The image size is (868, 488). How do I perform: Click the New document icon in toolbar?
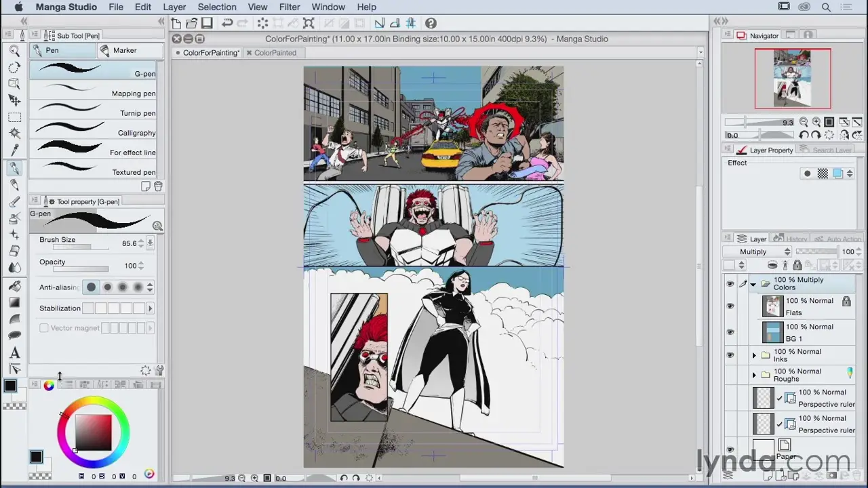pos(176,24)
